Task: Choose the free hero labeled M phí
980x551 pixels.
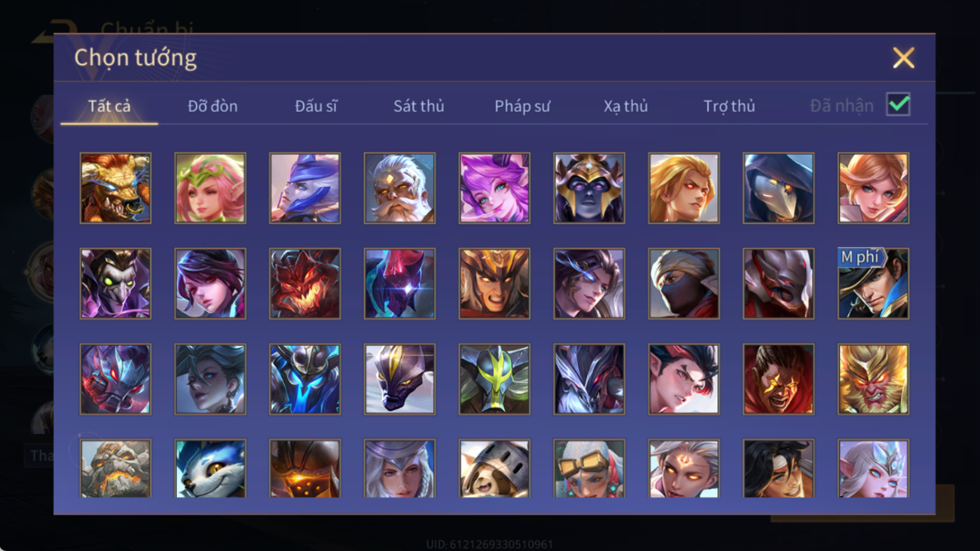Action: [873, 283]
